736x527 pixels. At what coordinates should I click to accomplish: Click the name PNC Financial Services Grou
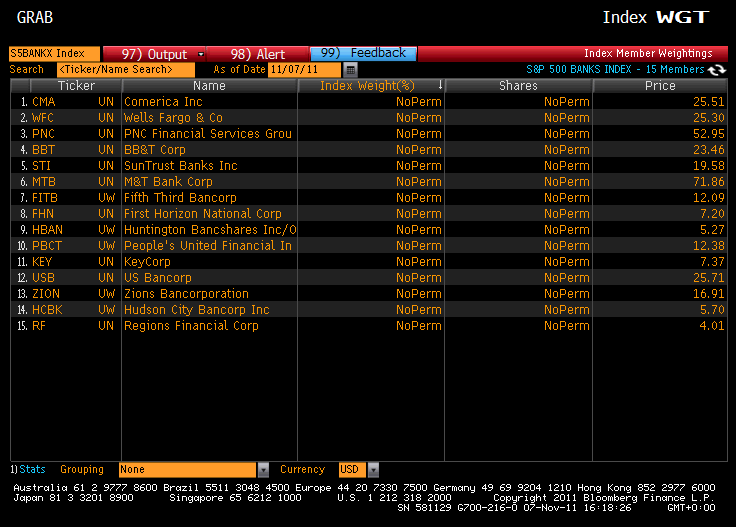(x=208, y=134)
